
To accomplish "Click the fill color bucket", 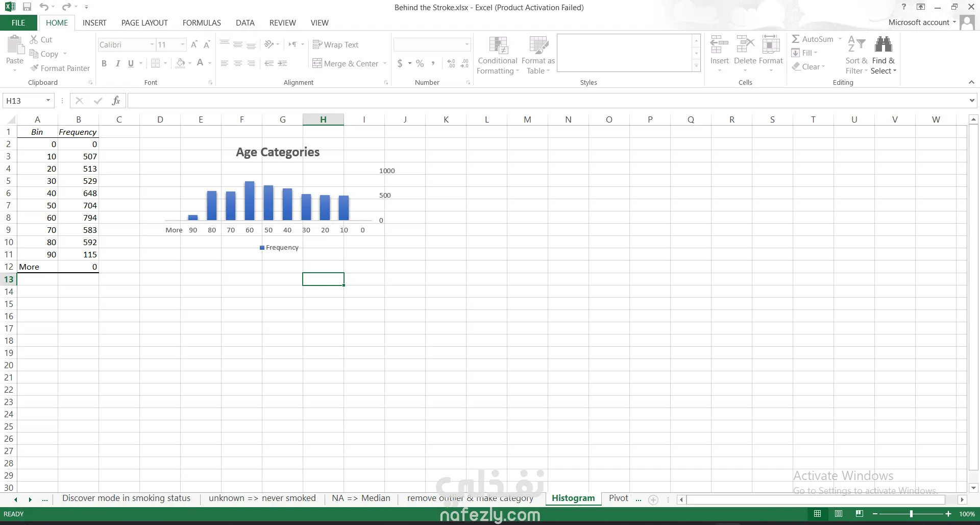I will tap(181, 63).
